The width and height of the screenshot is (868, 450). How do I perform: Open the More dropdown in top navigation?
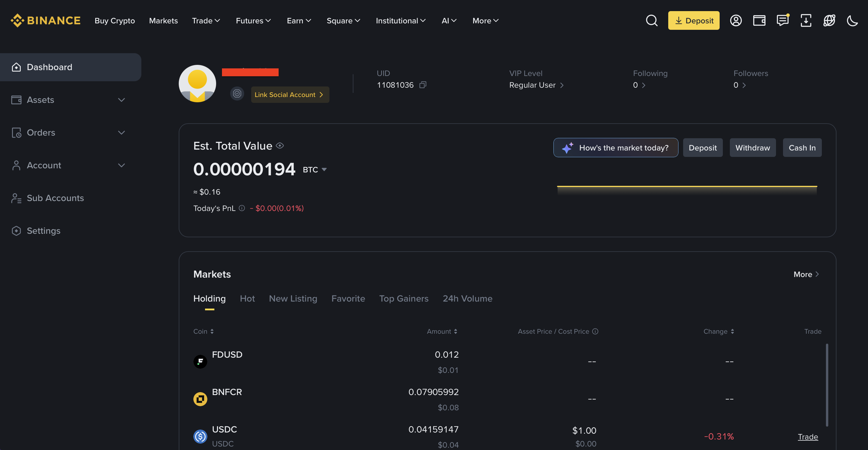[486, 20]
